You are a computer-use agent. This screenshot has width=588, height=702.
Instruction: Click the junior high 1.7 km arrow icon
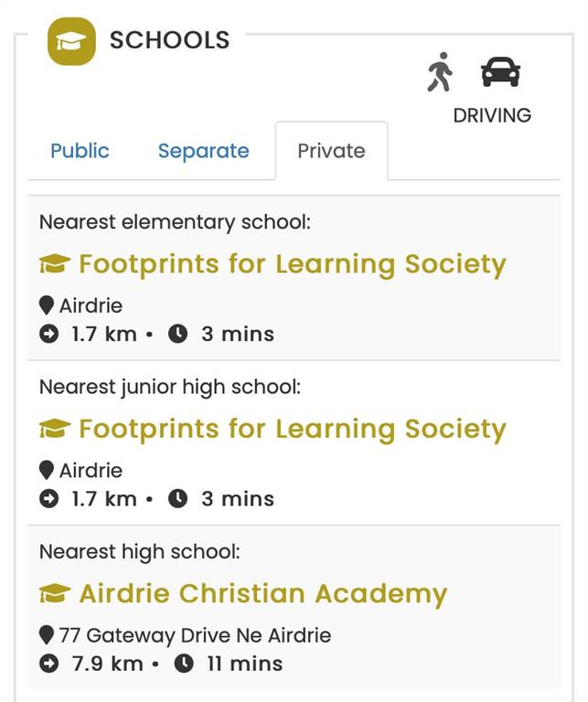pos(48,499)
